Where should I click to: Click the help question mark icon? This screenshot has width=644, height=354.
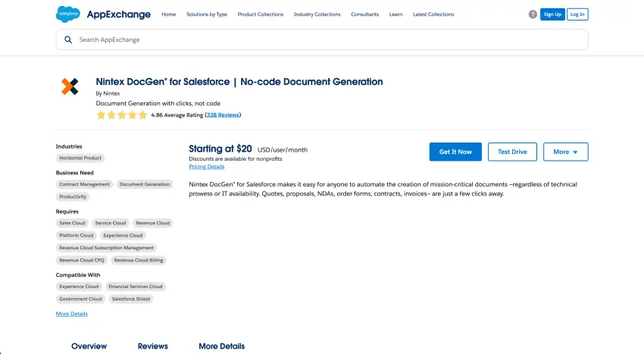(x=533, y=14)
